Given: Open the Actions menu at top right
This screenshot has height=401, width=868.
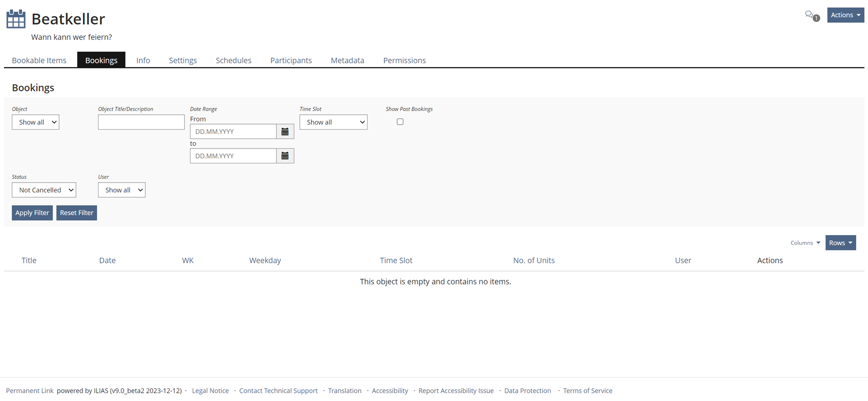Looking at the screenshot, I should (845, 15).
